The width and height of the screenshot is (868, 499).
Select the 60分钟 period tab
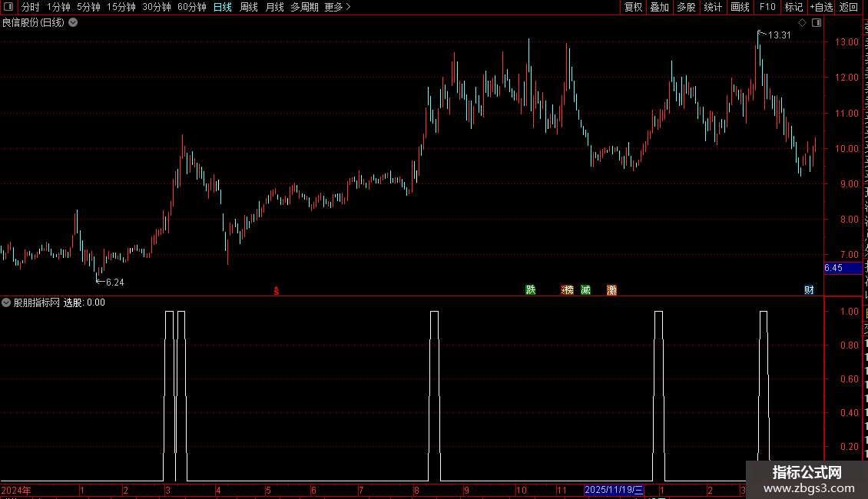point(191,7)
